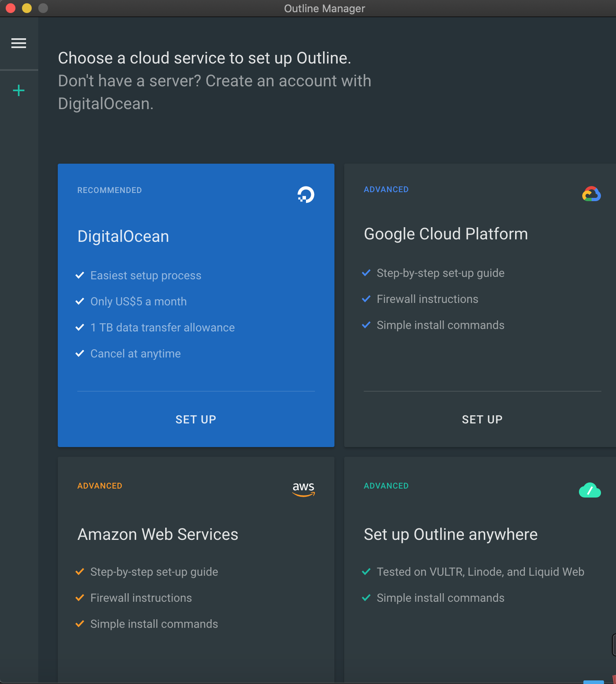Click the yellow minimize window button
Image resolution: width=616 pixels, height=684 pixels.
point(27,8)
